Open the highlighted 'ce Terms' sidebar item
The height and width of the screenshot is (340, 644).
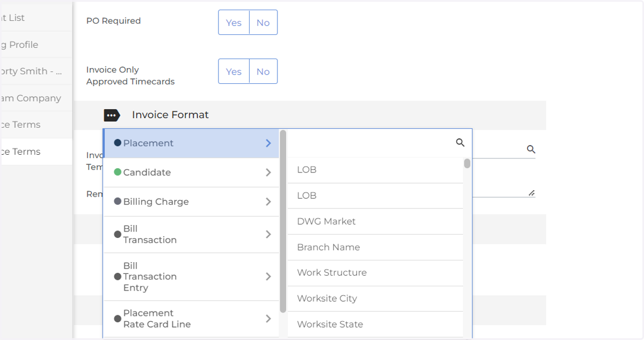(36, 151)
